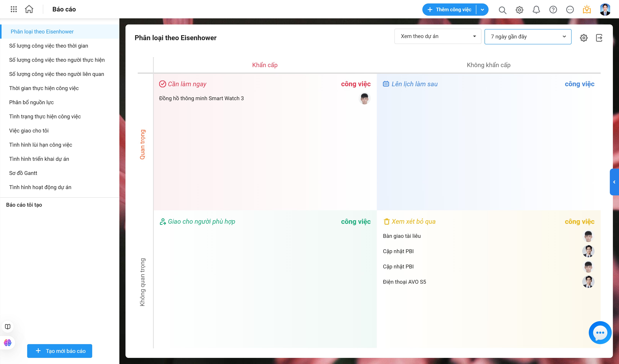Go to the home icon
Viewport: 619px width, 364px height.
(29, 9)
